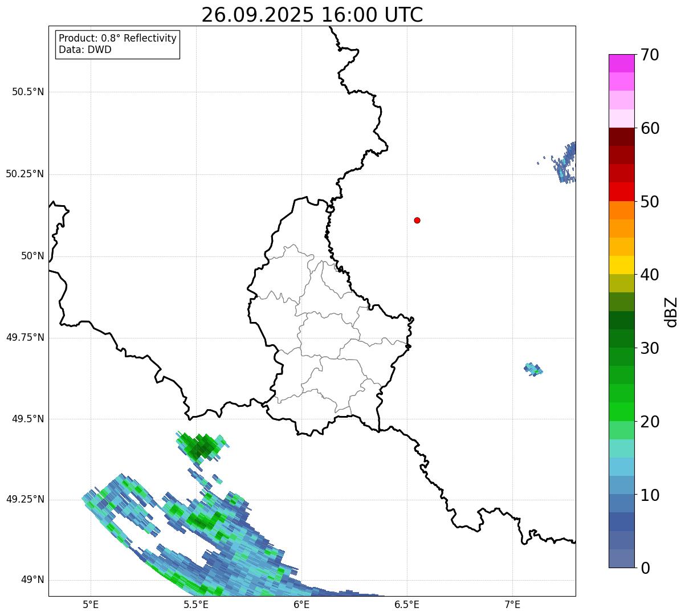Click the yellow colorbar segment above 40
Screen dimensions: 685x616
tap(621, 265)
